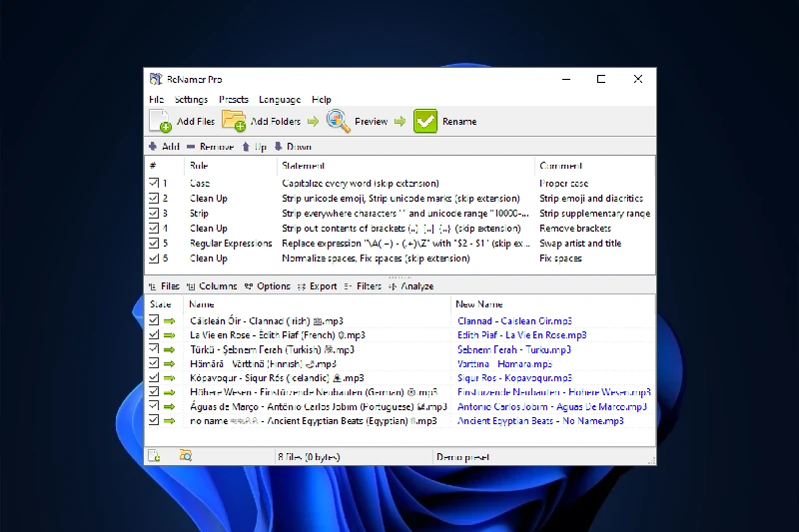This screenshot has width=799, height=532.
Task: Select 'Strip supplementary range' comment
Action: click(x=594, y=214)
